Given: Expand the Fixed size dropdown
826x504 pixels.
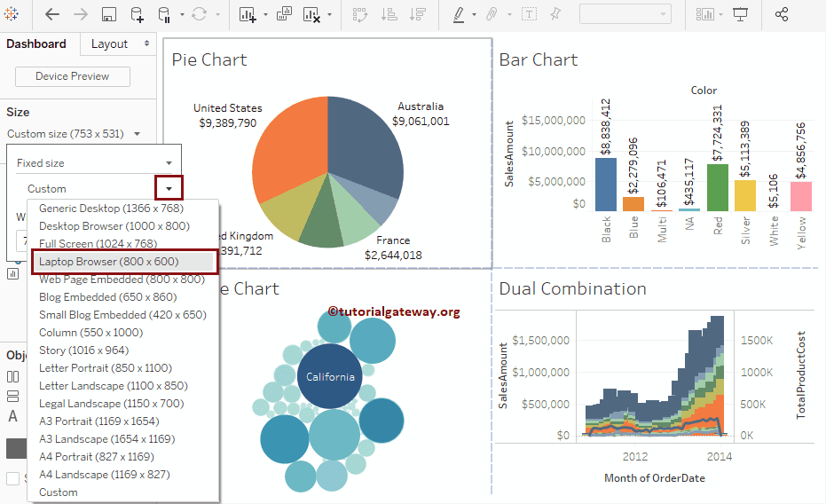Looking at the screenshot, I should pyautogui.click(x=169, y=163).
